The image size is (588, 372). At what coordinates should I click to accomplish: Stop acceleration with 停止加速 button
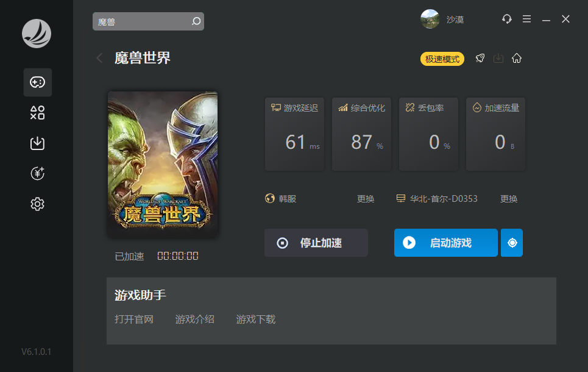coord(316,243)
